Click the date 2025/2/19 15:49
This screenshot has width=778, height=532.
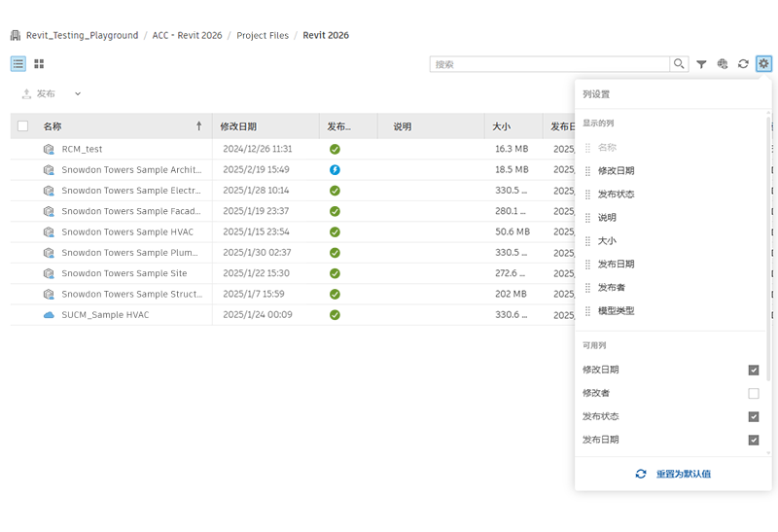coord(256,170)
